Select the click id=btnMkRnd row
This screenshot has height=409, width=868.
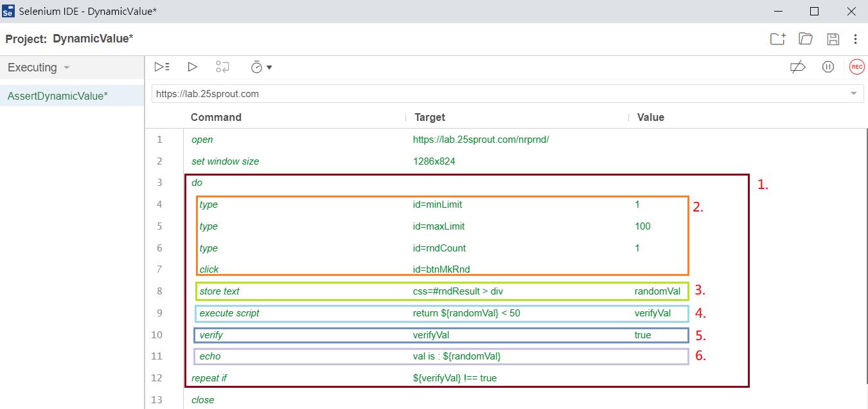[x=506, y=269]
